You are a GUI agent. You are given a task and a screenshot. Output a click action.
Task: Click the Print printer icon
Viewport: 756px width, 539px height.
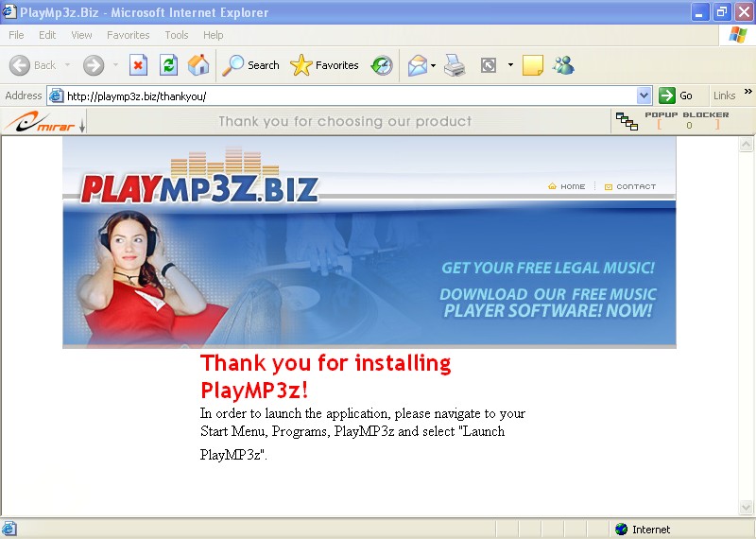pos(455,65)
